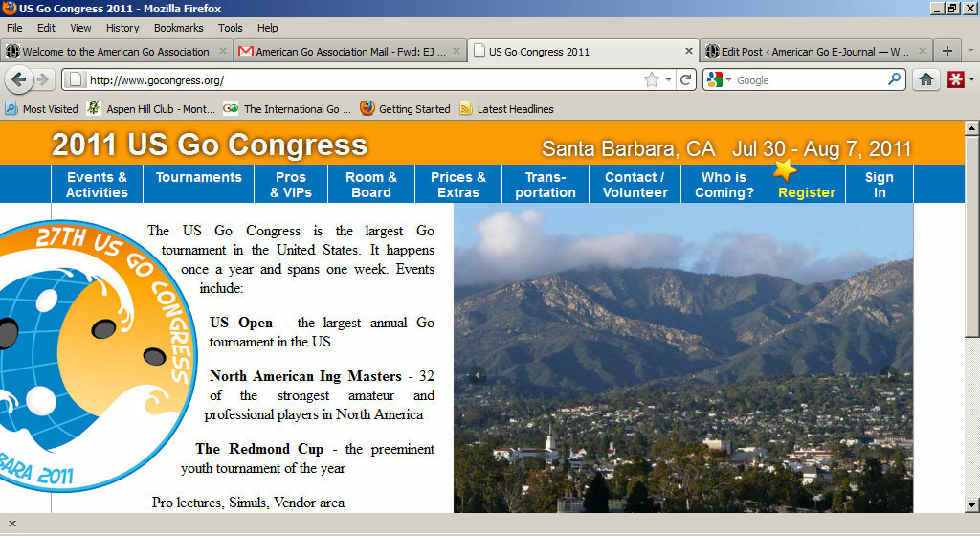Click the red asterisk add-on toolbar icon
This screenshot has height=536, width=980.
955,80
